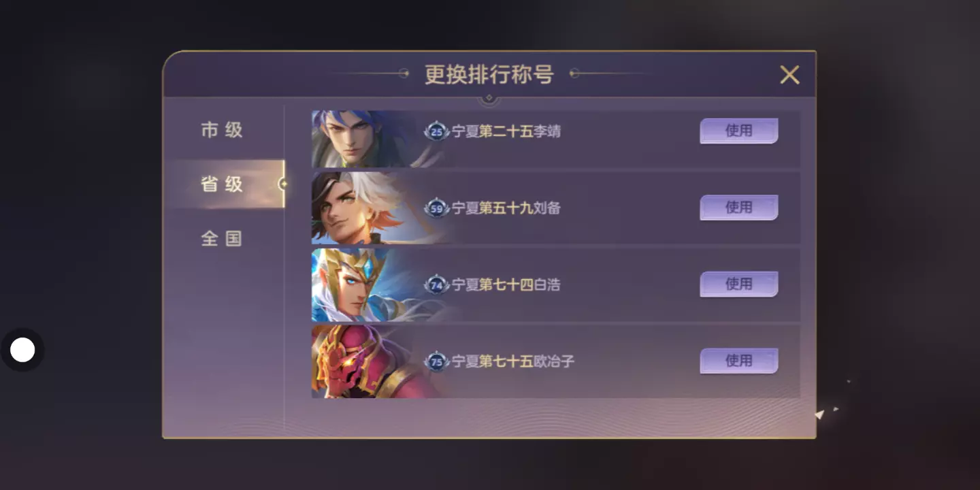Click the 宁夏第五十九刘备 title text
The image size is (980, 490).
pyautogui.click(x=506, y=208)
